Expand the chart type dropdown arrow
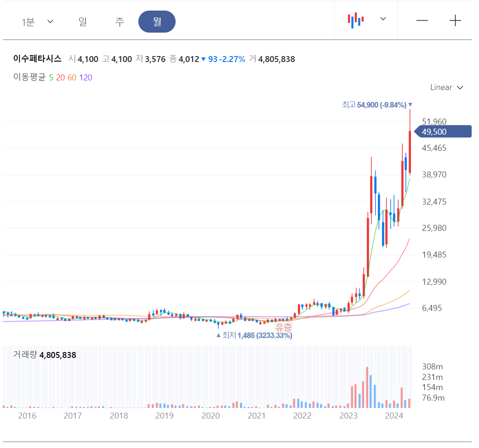This screenshot has width=479, height=448. [383, 19]
